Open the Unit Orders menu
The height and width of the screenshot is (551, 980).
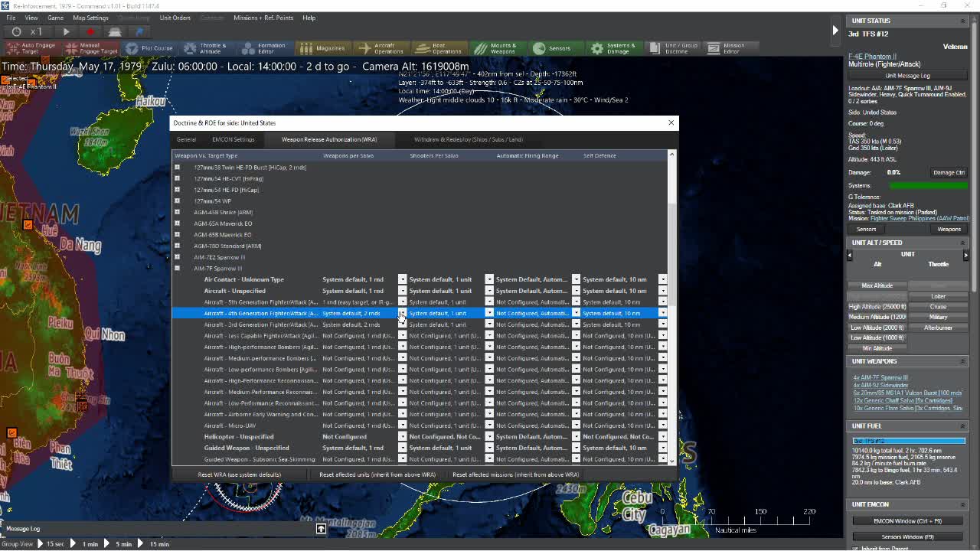click(175, 18)
